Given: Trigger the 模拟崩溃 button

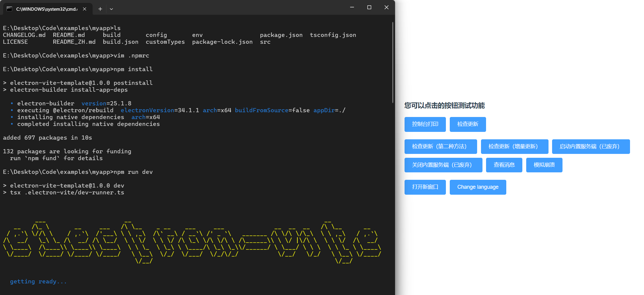Looking at the screenshot, I should tap(544, 165).
